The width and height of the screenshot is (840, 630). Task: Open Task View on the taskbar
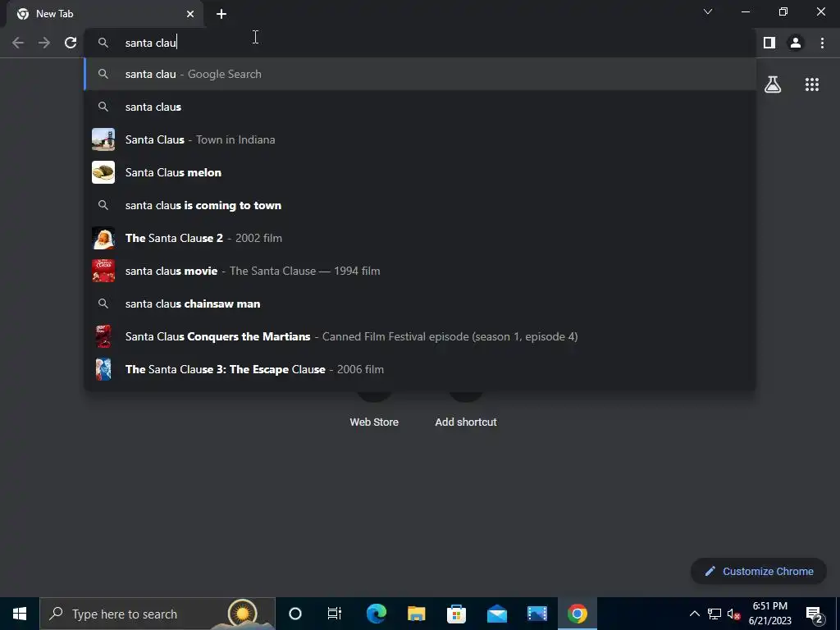tap(335, 614)
